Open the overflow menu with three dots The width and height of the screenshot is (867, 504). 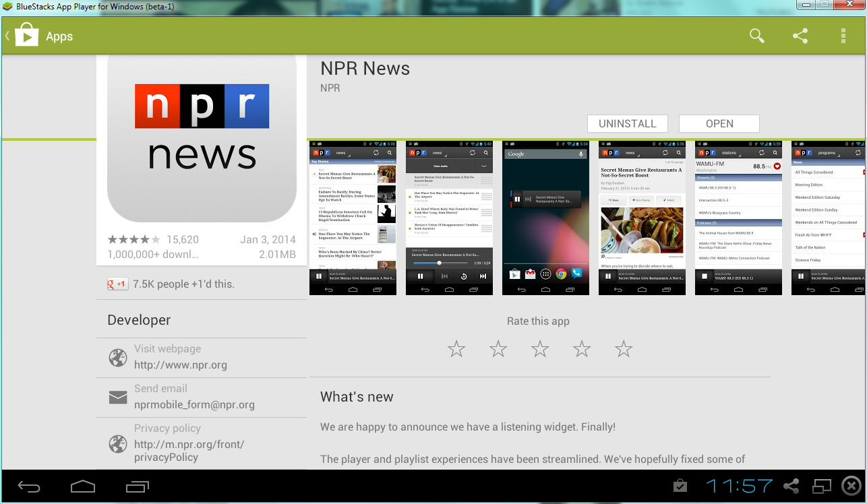pyautogui.click(x=843, y=36)
